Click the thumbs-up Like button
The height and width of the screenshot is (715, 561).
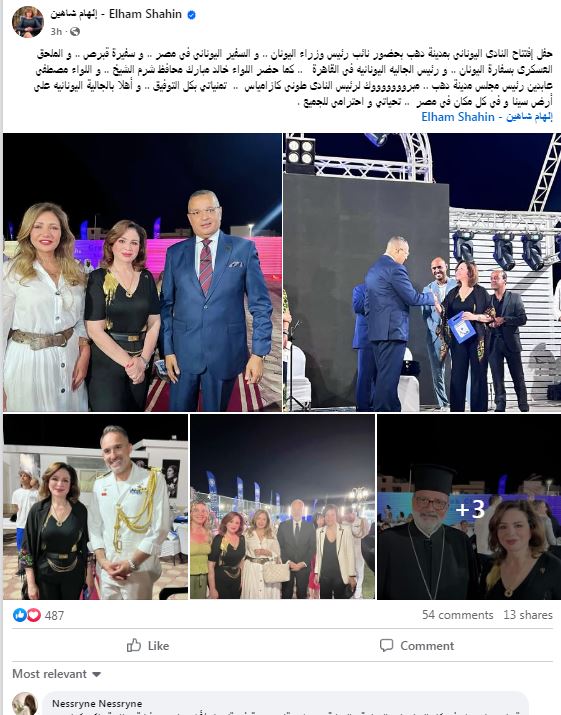(x=148, y=645)
